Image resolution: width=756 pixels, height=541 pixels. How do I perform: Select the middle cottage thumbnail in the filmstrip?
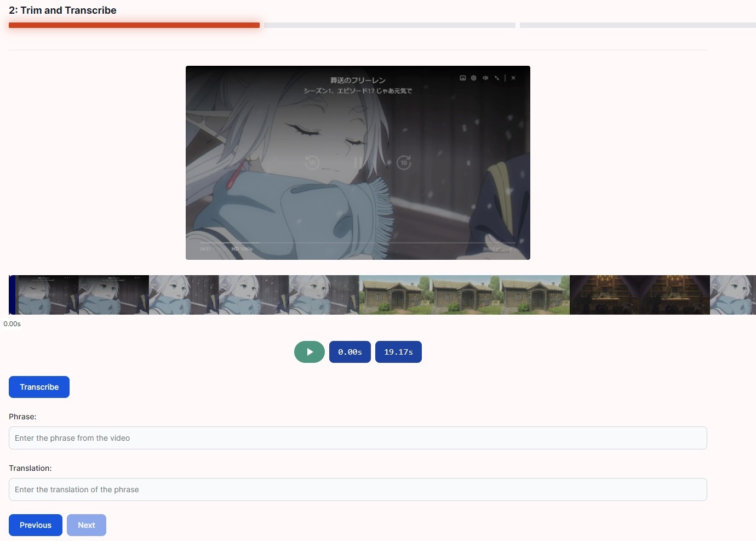pyautogui.click(x=465, y=295)
